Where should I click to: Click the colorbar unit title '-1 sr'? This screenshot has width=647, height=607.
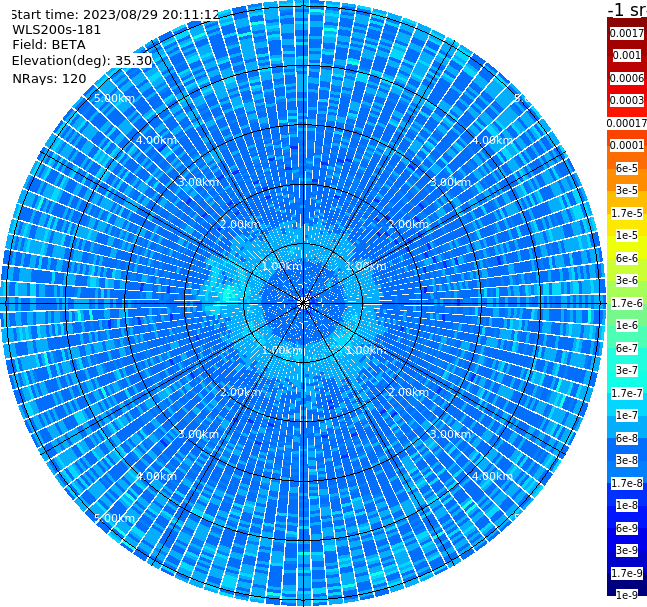(627, 10)
